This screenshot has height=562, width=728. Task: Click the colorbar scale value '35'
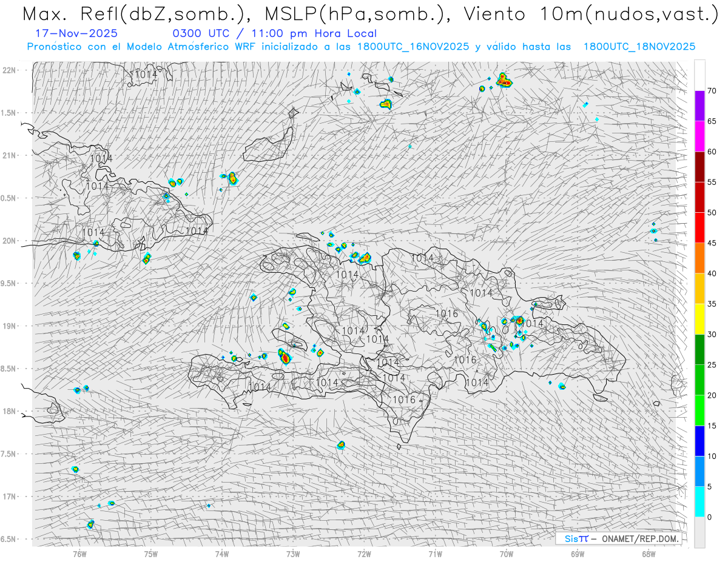712,304
